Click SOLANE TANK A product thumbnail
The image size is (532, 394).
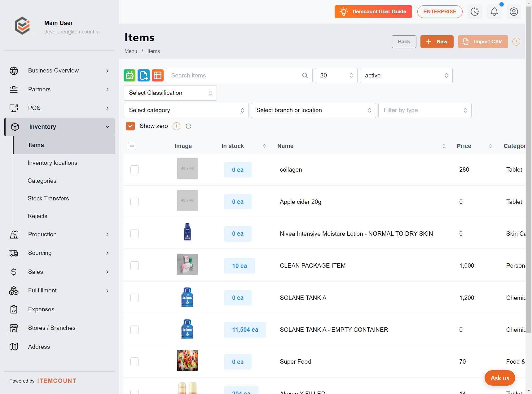[x=187, y=297]
